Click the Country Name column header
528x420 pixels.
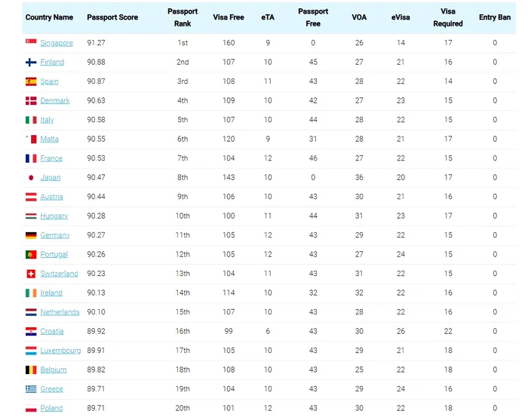49,17
